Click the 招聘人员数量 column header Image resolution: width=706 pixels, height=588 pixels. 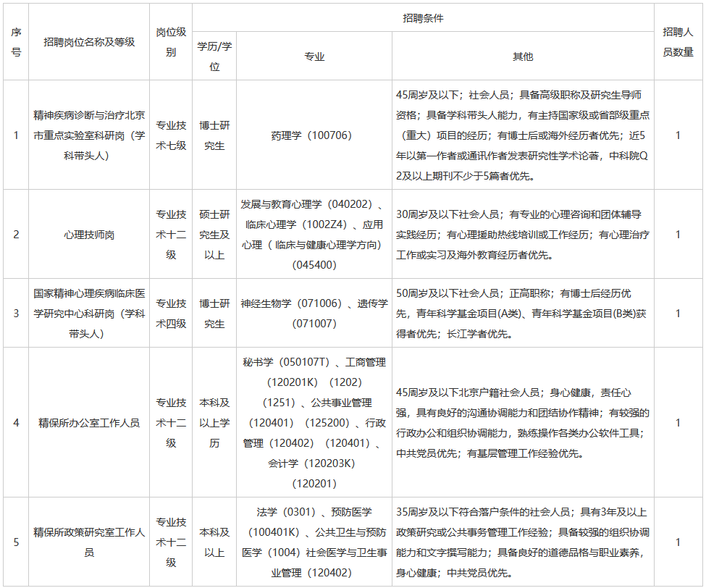pyautogui.click(x=678, y=42)
